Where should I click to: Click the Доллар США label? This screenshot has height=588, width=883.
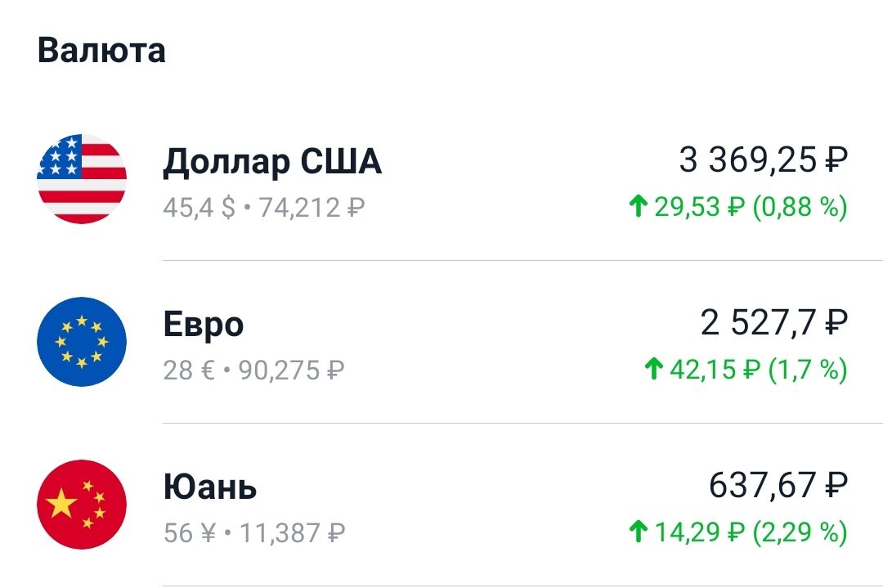click(x=271, y=159)
